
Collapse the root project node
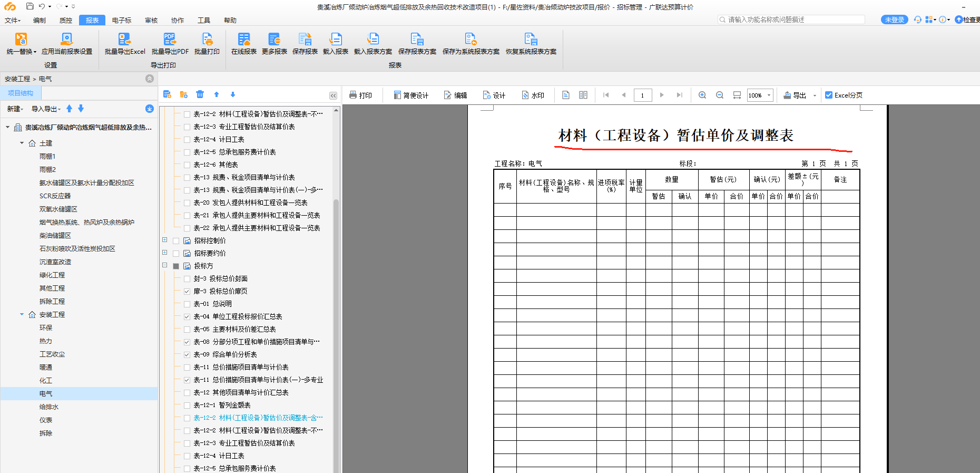coord(7,127)
